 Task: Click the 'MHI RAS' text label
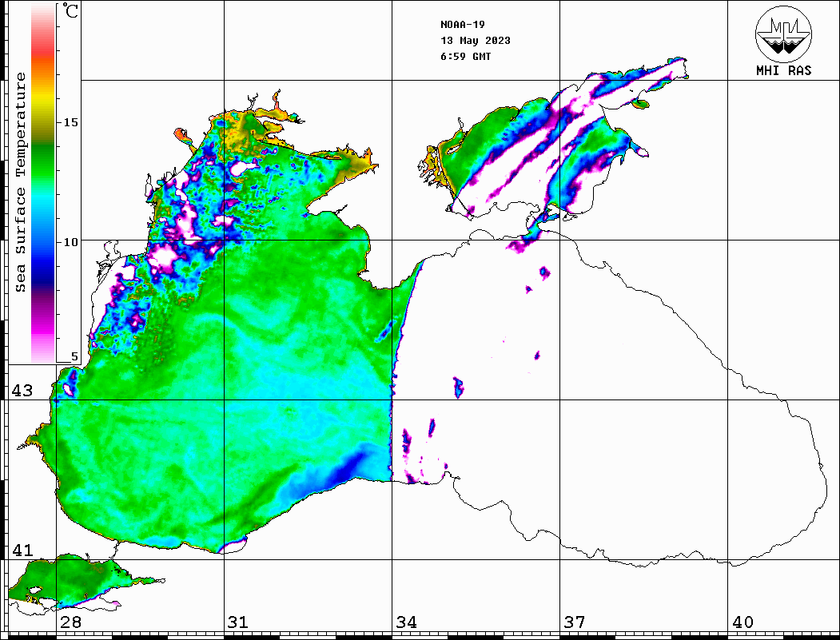(783, 70)
